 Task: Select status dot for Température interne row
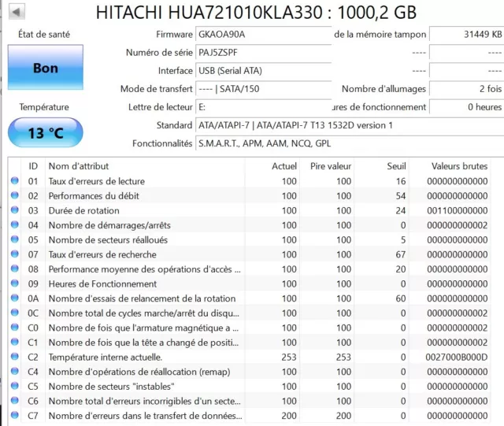point(15,357)
